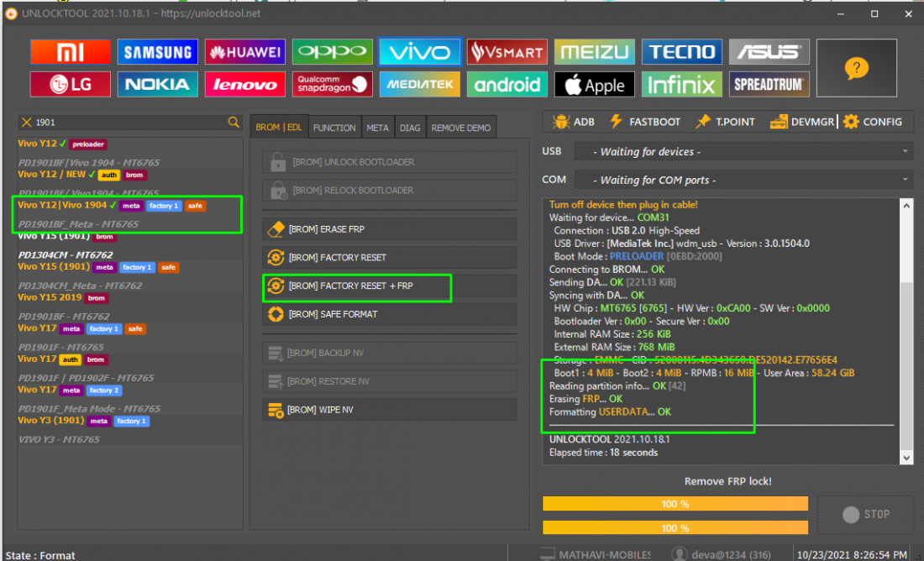
Task: Select the Samsung brand tile
Action: tap(157, 52)
